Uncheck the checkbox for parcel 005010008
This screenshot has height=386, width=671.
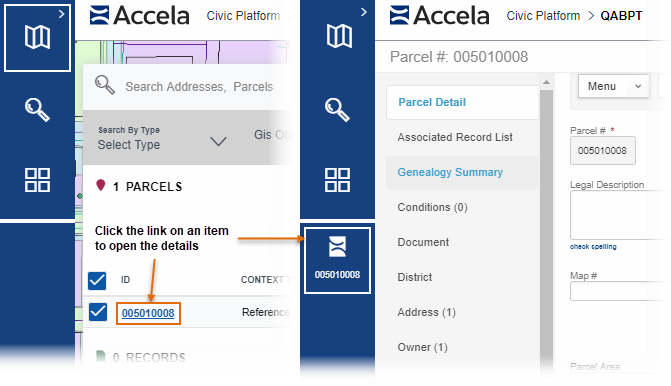[x=98, y=312]
